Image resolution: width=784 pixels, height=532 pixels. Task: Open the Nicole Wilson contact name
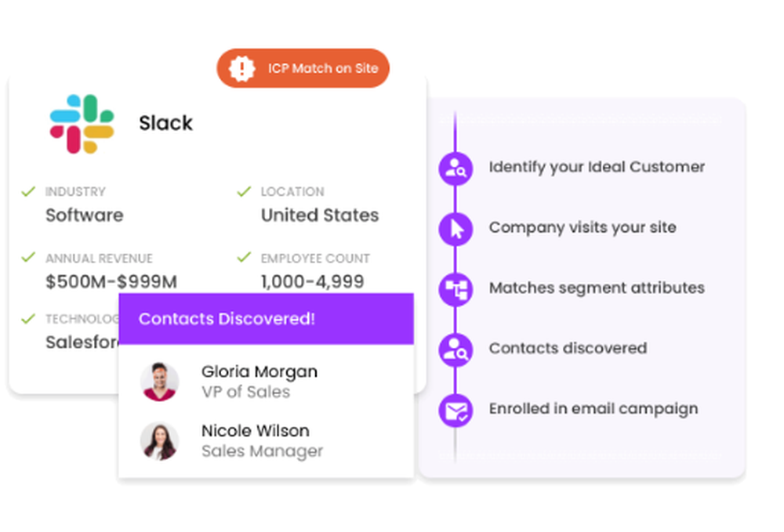click(x=256, y=431)
